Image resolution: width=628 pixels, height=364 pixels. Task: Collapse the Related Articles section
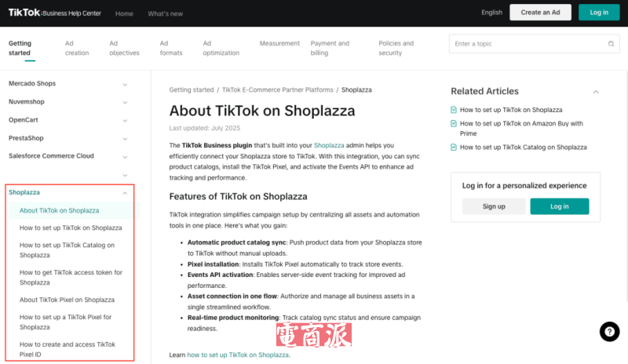(x=595, y=92)
